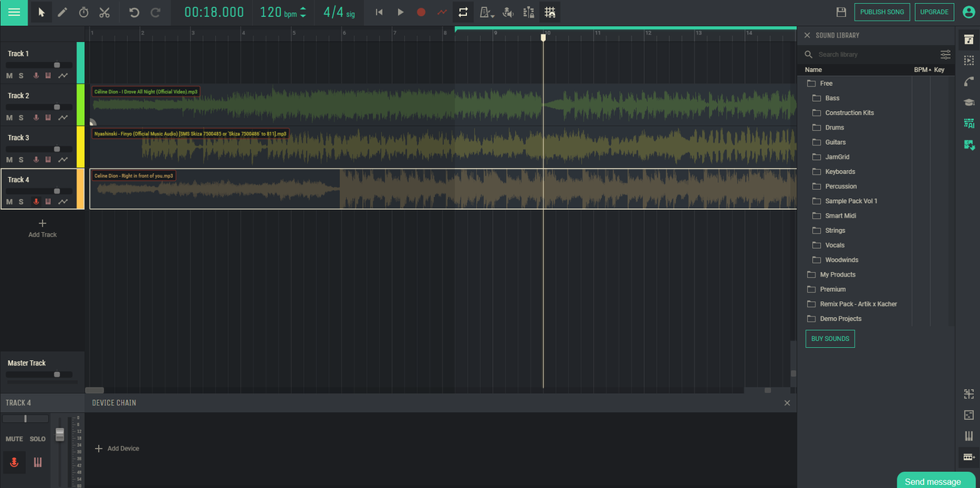Viewport: 980px width, 488px height.
Task: Open metronome settings dropdown
Action: (487, 12)
